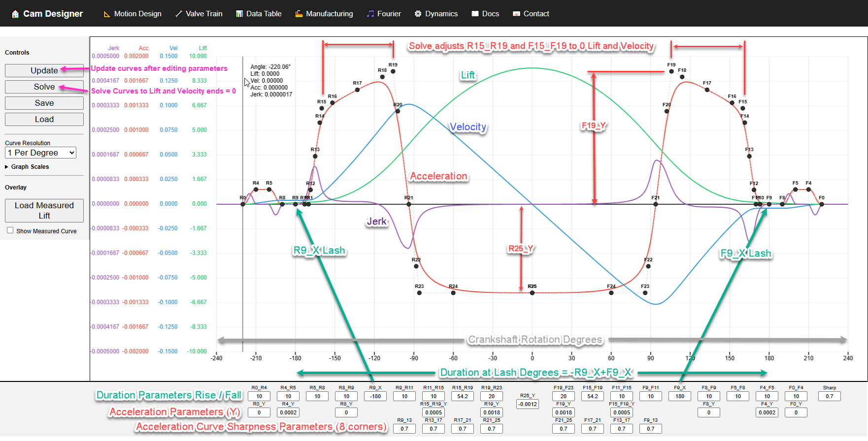Click the R0_R4 duration input field

pos(259,396)
